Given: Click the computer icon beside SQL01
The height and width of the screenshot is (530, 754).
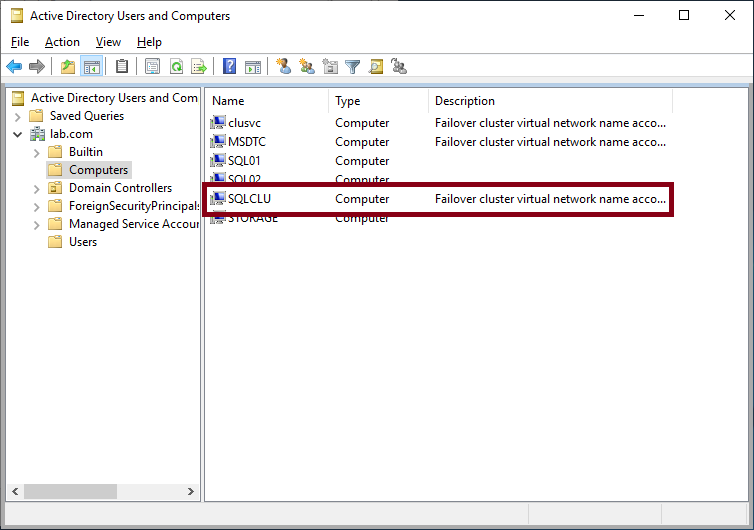Looking at the screenshot, I should pyautogui.click(x=218, y=160).
